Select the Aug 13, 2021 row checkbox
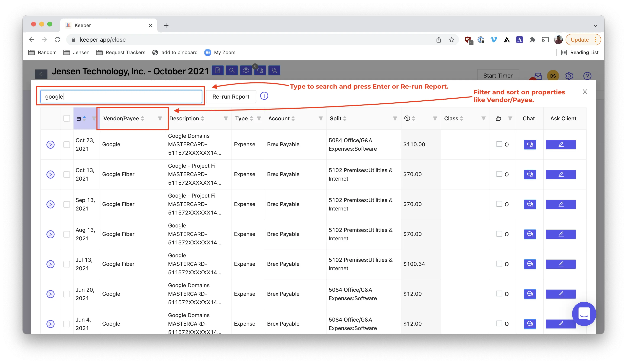Image resolution: width=627 pixels, height=364 pixels. click(67, 234)
